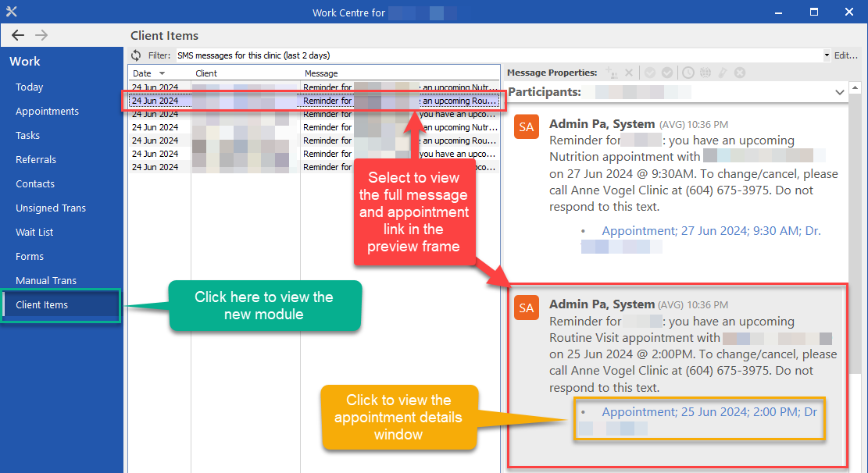
Task: Select Client Items in the sidebar
Action: coord(42,305)
